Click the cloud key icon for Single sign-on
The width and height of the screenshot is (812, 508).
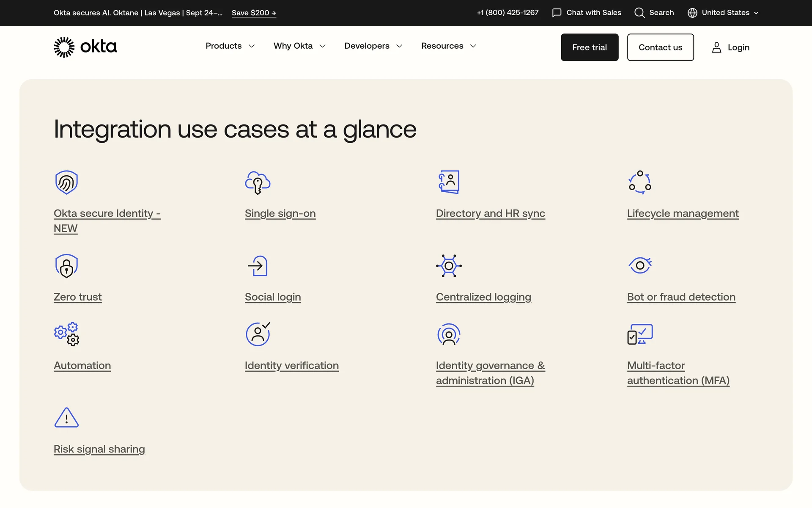click(258, 182)
